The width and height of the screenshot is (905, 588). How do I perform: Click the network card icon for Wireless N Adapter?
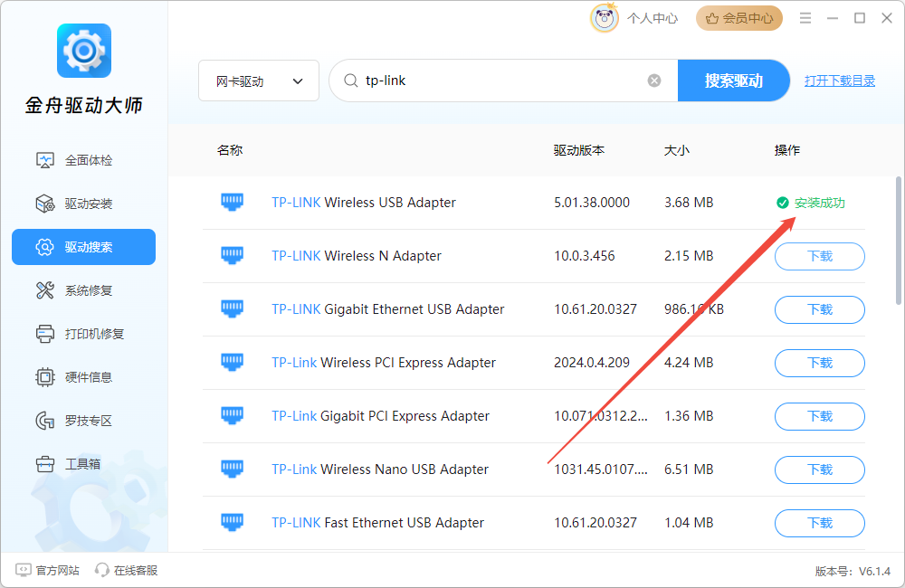pyautogui.click(x=232, y=256)
